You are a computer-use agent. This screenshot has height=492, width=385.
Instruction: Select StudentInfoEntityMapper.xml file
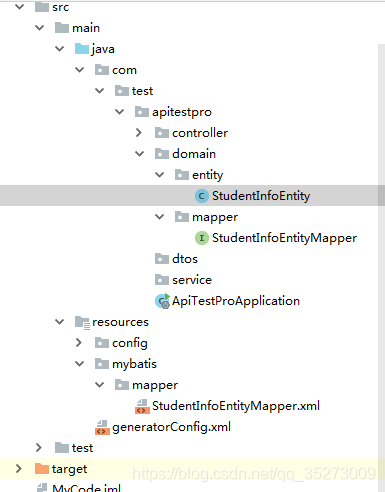(236, 406)
